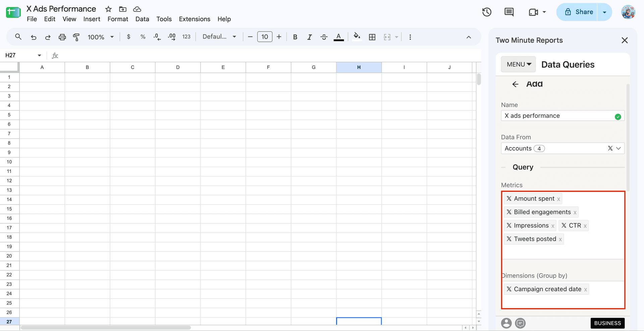Viewport: 644px width, 331px height.
Task: Open the Extensions menu
Action: point(195,19)
